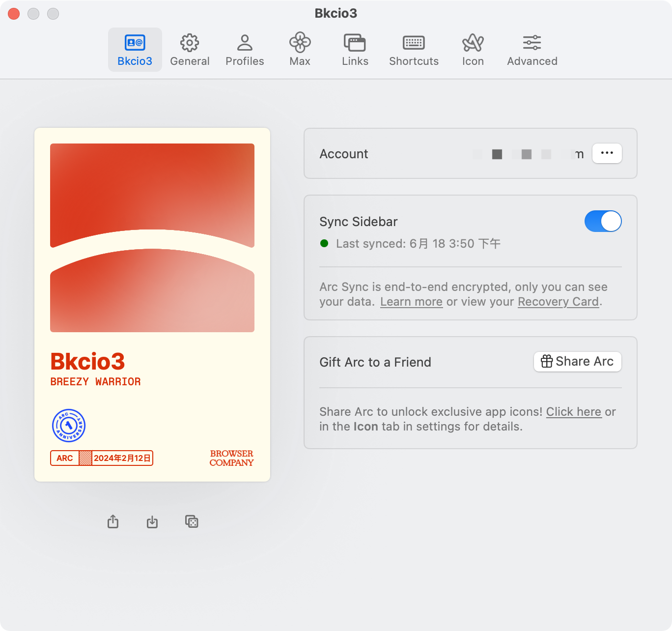Turn off the Sync Sidebar switch
This screenshot has width=672, height=631.
pyautogui.click(x=603, y=221)
